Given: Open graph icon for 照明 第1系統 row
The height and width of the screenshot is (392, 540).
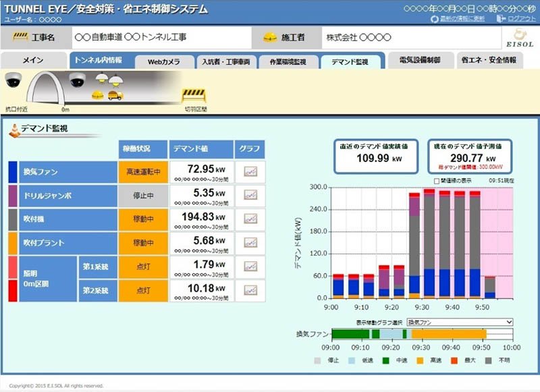Looking at the screenshot, I should (x=250, y=267).
